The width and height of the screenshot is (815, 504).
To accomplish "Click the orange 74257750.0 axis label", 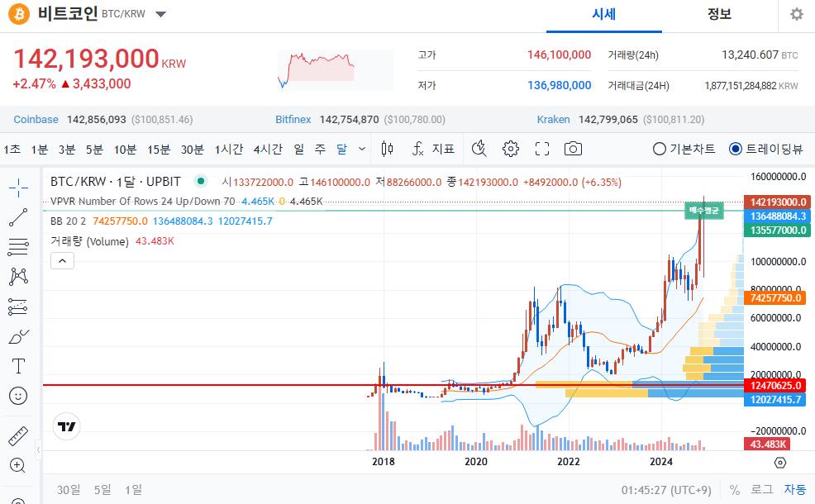I will coord(774,297).
